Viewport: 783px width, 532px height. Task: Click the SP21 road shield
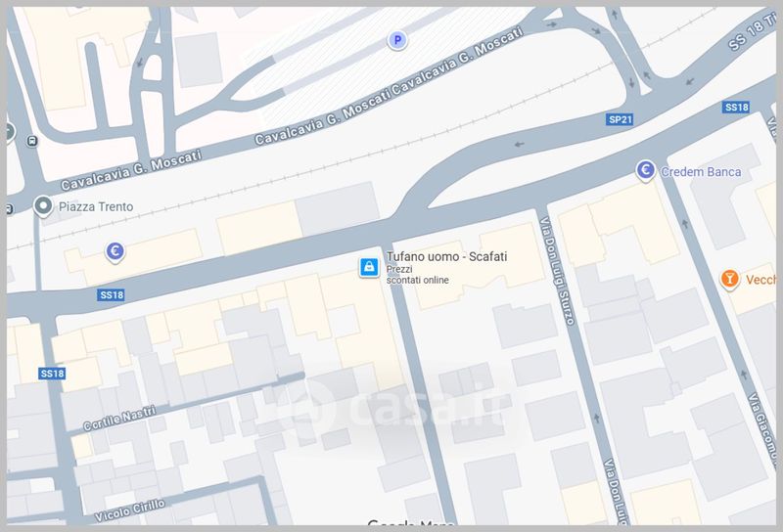click(x=622, y=119)
